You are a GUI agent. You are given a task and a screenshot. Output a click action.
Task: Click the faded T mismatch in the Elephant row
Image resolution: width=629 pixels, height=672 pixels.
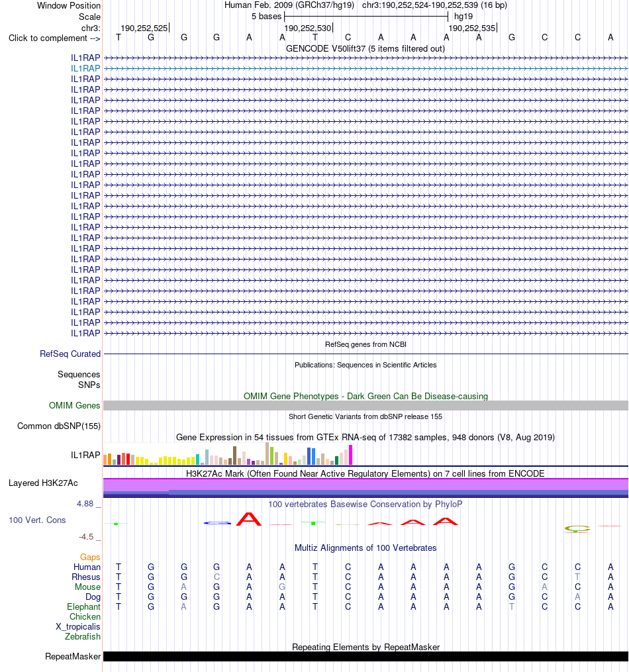[512, 606]
